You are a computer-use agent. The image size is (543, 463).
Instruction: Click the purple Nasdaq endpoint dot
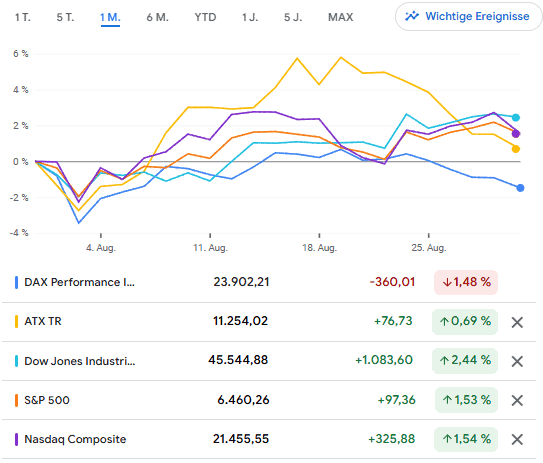click(x=516, y=133)
